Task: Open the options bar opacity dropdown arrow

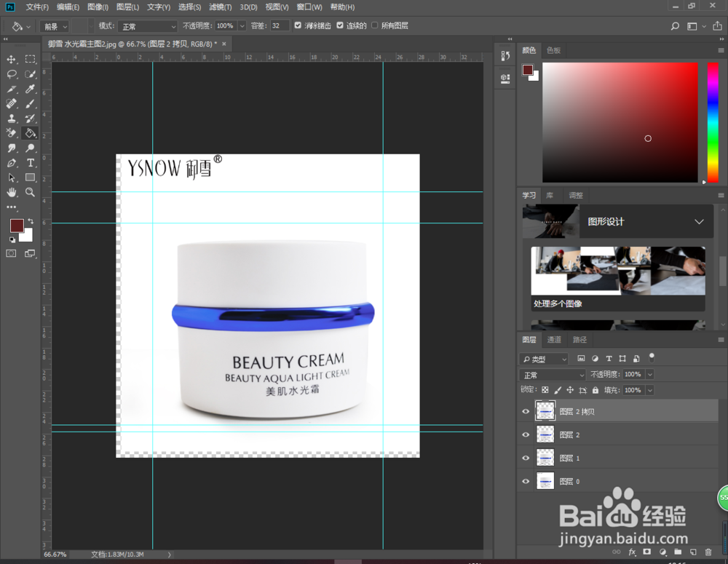Action: (x=242, y=26)
